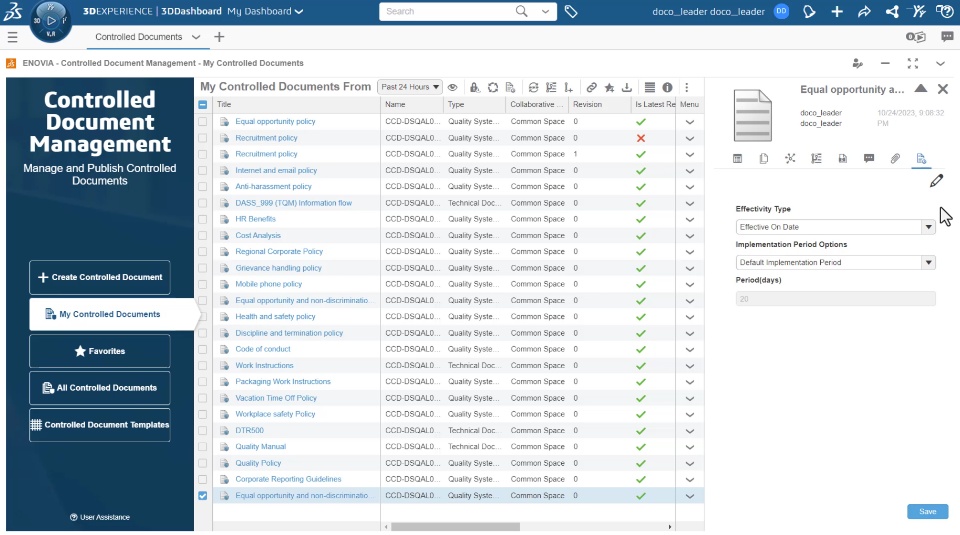Image resolution: width=960 pixels, height=535 pixels.
Task: Click the document thumbnail in side panel
Action: [753, 116]
